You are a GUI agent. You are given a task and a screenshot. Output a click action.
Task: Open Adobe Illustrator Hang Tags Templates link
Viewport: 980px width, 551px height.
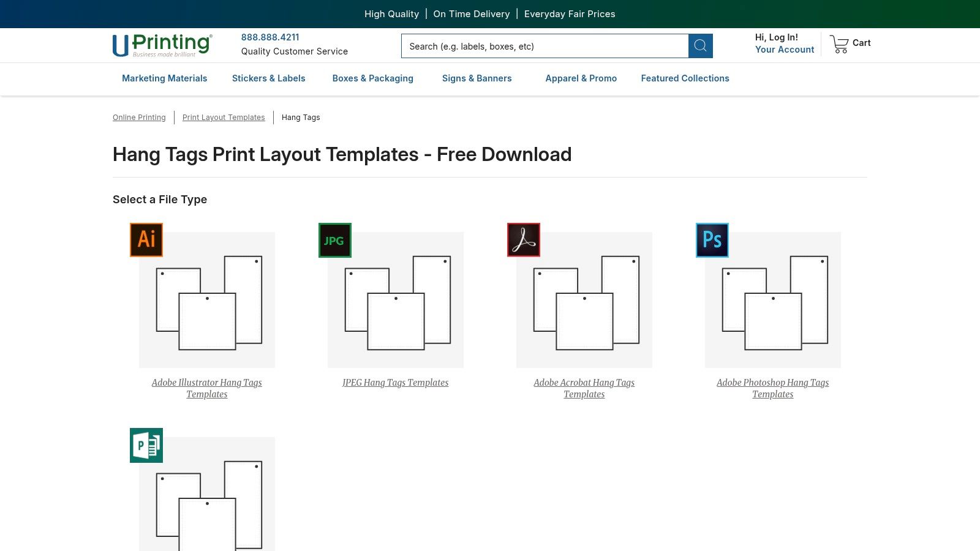207,388
